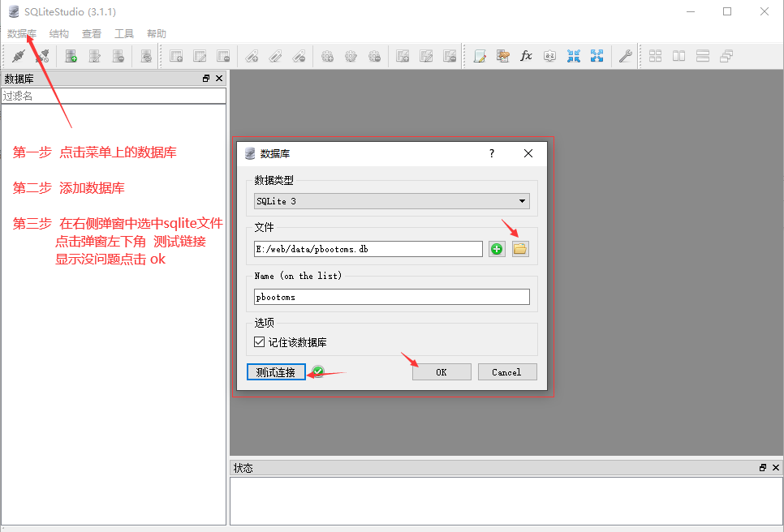Click the Tile windows vertically icon

click(703, 56)
